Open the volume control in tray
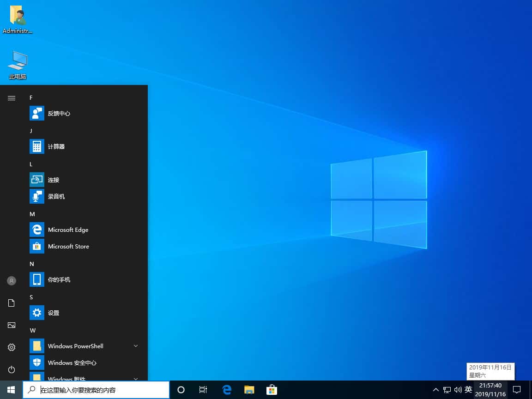 (458, 390)
